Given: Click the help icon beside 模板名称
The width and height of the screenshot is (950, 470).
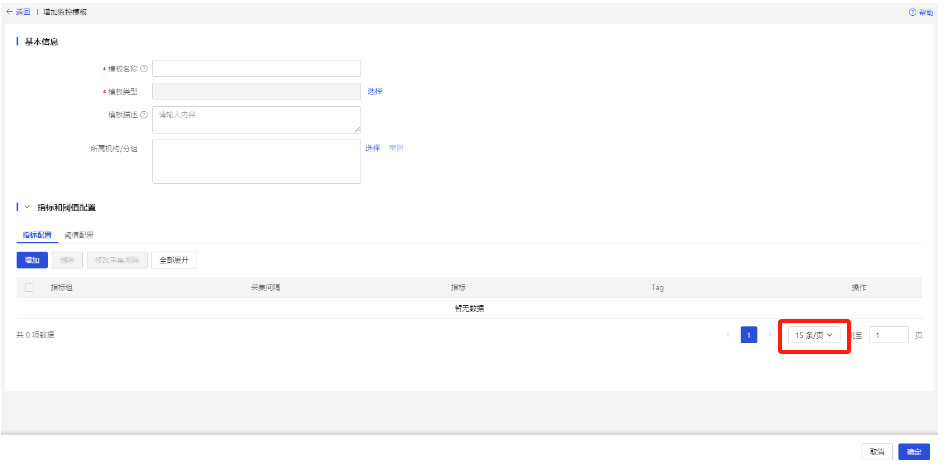Looking at the screenshot, I should coord(144,69).
